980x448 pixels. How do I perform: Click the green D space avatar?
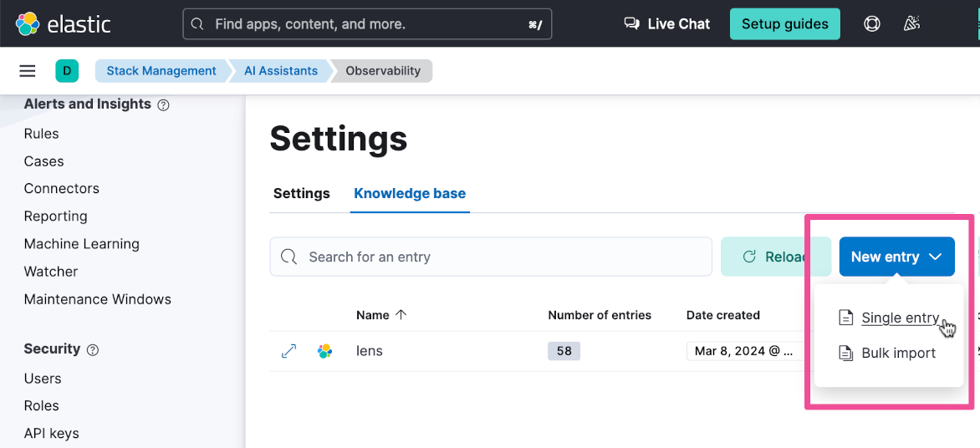[67, 71]
